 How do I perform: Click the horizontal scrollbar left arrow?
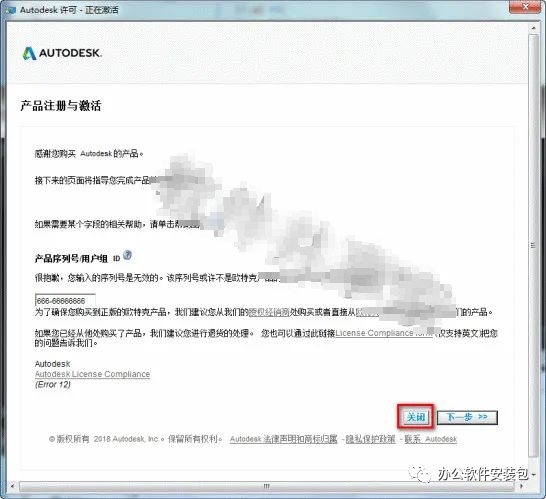point(13,486)
